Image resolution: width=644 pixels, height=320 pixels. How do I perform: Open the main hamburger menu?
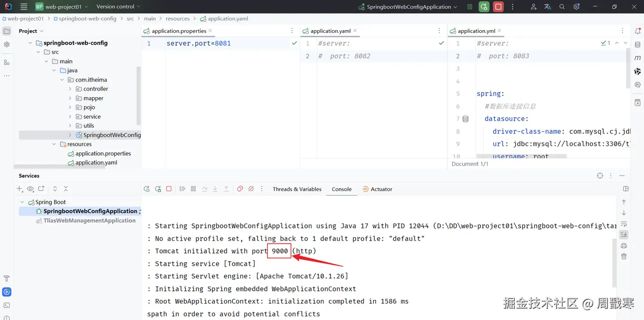tap(24, 7)
